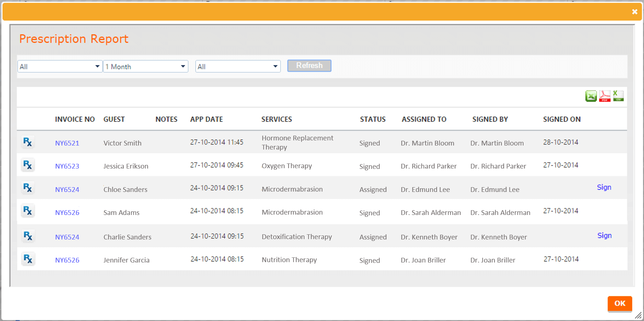Open prescription icon for Sam Adams
This screenshot has height=321, width=644.
coord(28,211)
